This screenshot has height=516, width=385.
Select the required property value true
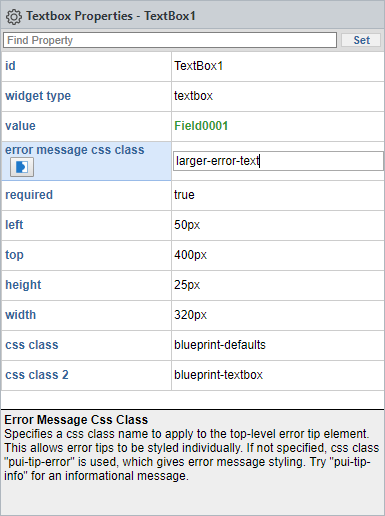pos(184,195)
